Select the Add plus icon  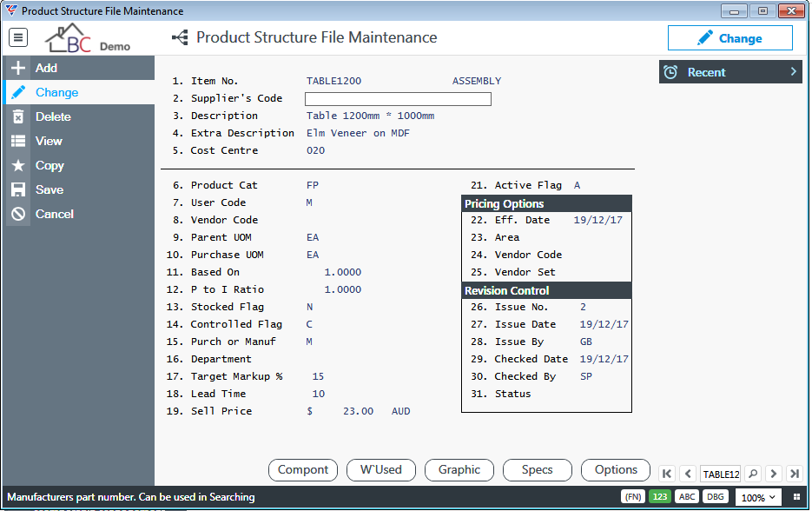(18, 68)
